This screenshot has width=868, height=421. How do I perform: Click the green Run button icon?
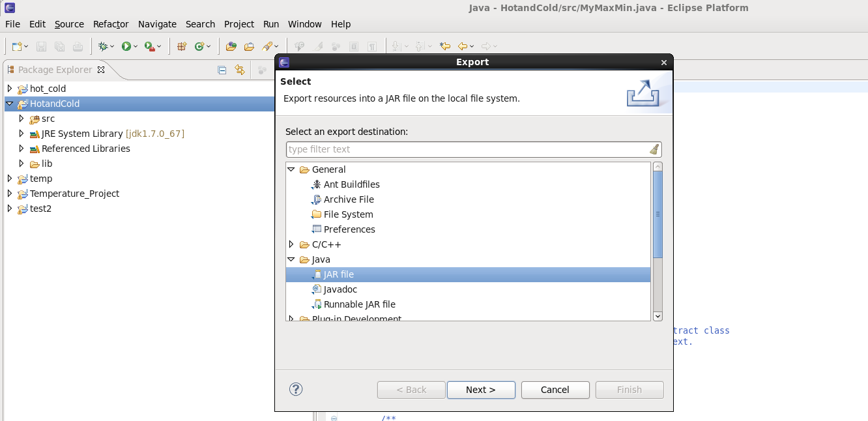pos(126,46)
